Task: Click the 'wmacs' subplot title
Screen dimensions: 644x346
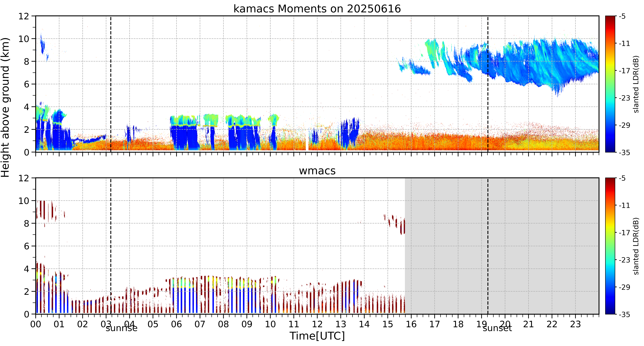Action: (317, 171)
